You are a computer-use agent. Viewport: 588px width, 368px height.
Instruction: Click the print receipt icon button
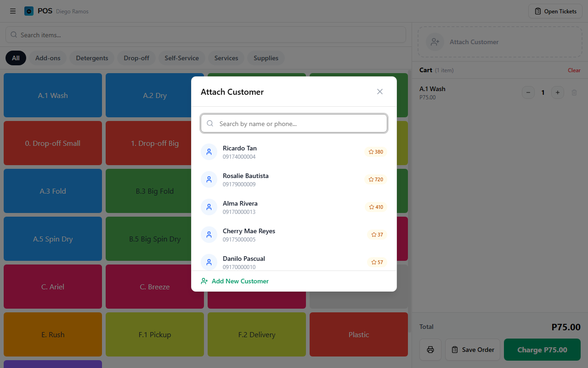coord(430,350)
